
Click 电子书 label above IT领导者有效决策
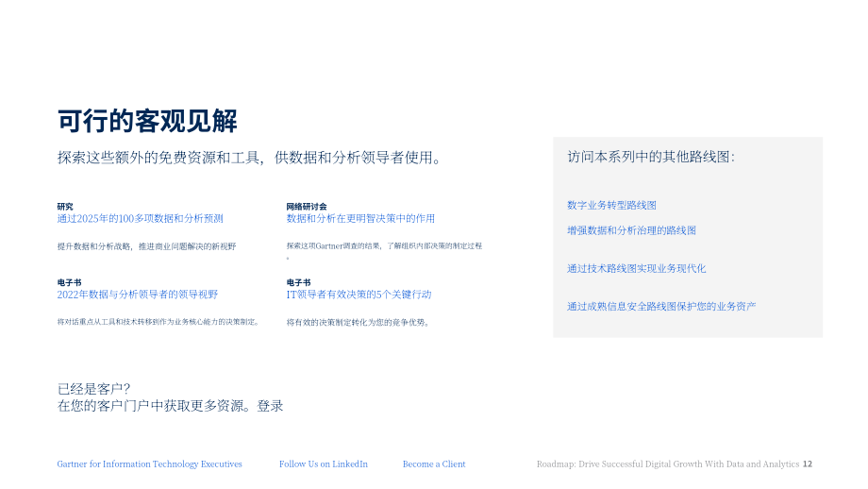click(298, 282)
